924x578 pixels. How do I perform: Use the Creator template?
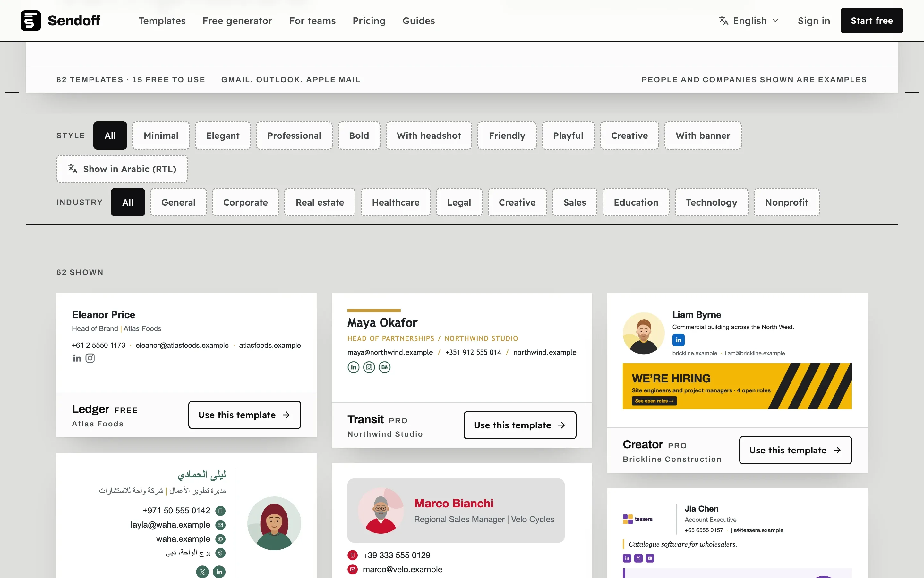[795, 450]
